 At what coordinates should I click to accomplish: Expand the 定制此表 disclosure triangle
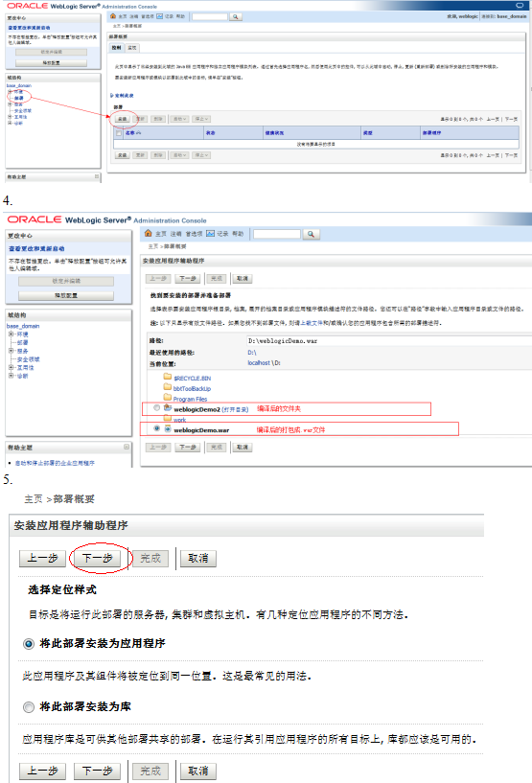(112, 96)
